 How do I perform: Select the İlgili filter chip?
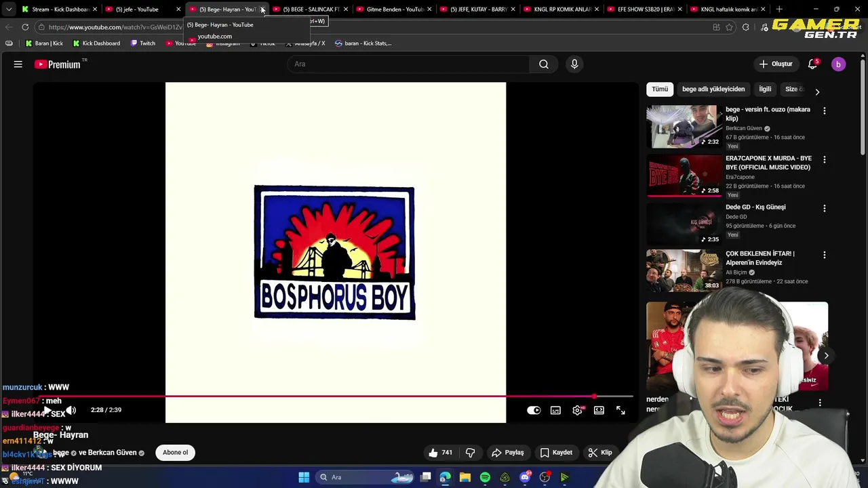coord(765,89)
